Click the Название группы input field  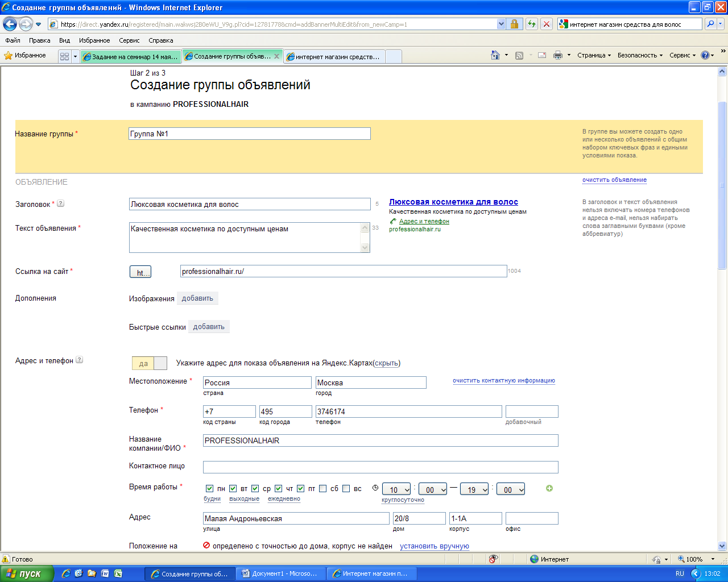[250, 134]
